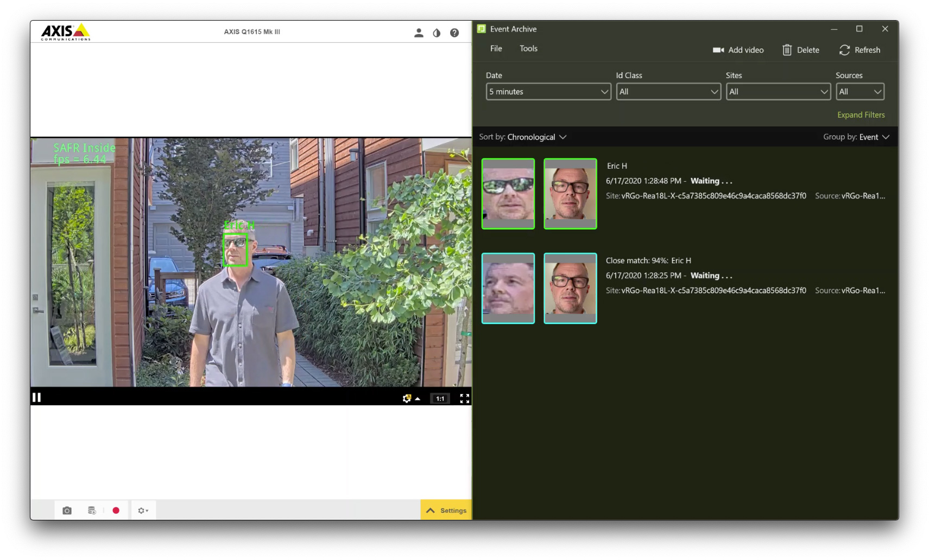Open the Id Class dropdown

point(668,91)
